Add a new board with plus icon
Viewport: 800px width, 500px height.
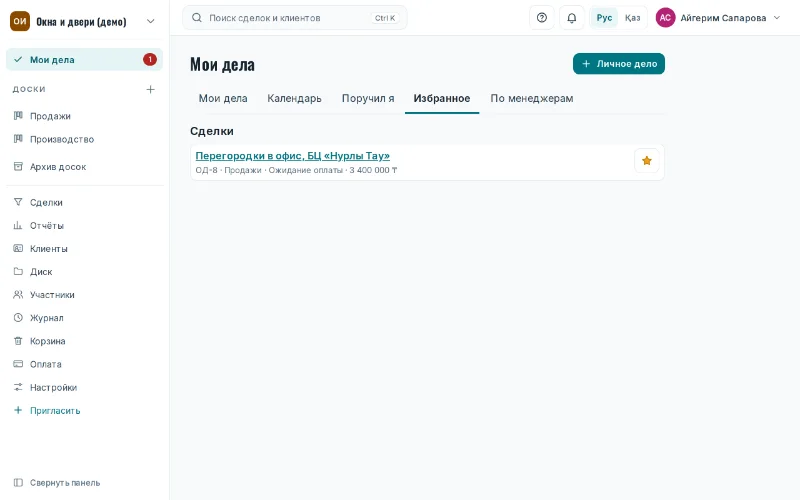click(151, 89)
